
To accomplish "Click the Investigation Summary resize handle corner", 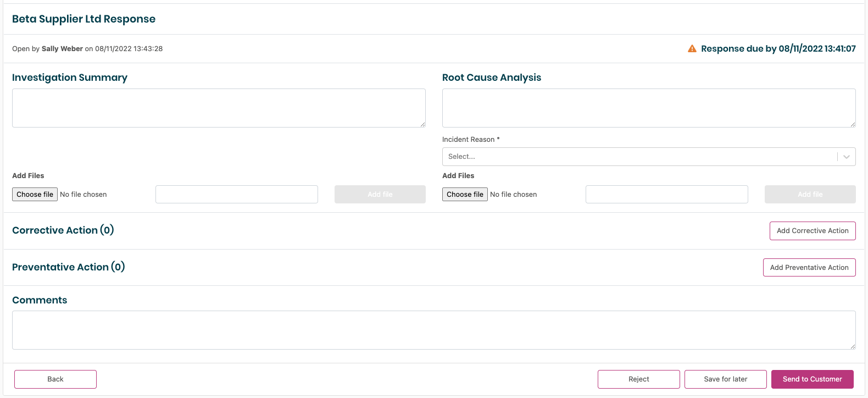I will pos(422,124).
